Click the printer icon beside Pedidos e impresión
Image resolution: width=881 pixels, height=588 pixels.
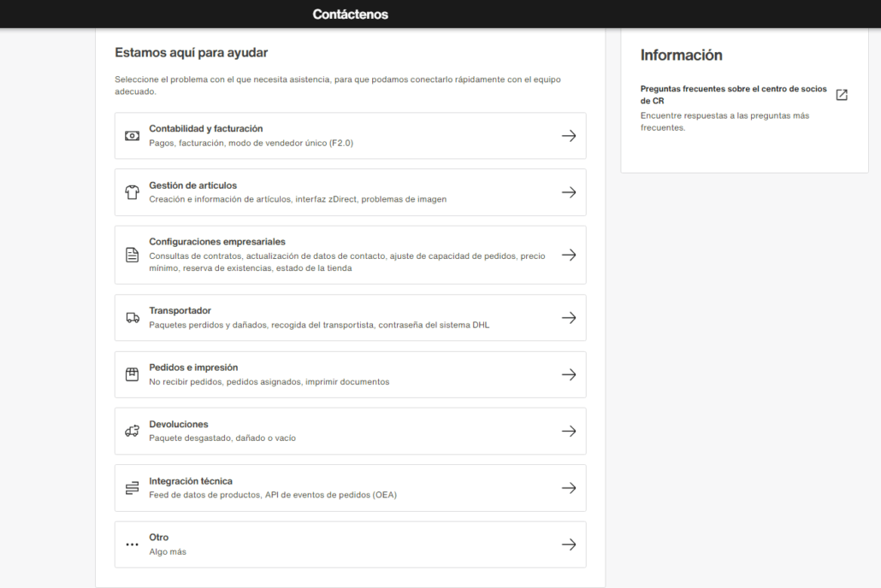pyautogui.click(x=132, y=373)
